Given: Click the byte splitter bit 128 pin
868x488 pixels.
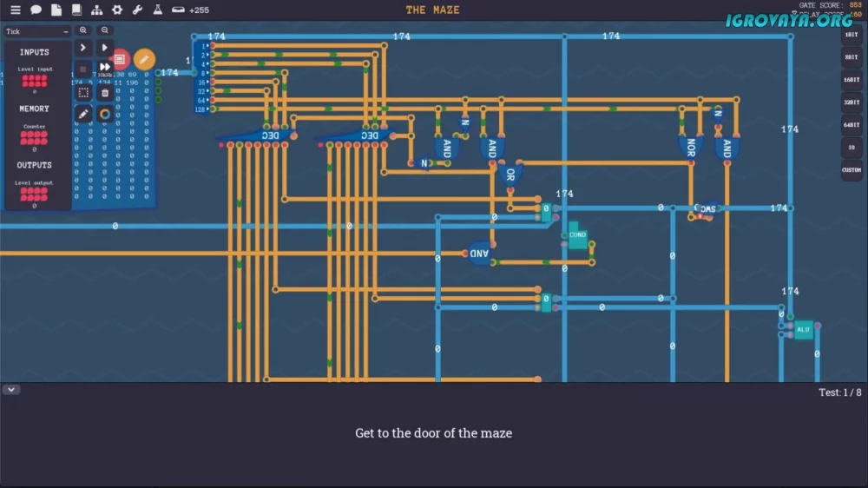Looking at the screenshot, I should click(214, 109).
